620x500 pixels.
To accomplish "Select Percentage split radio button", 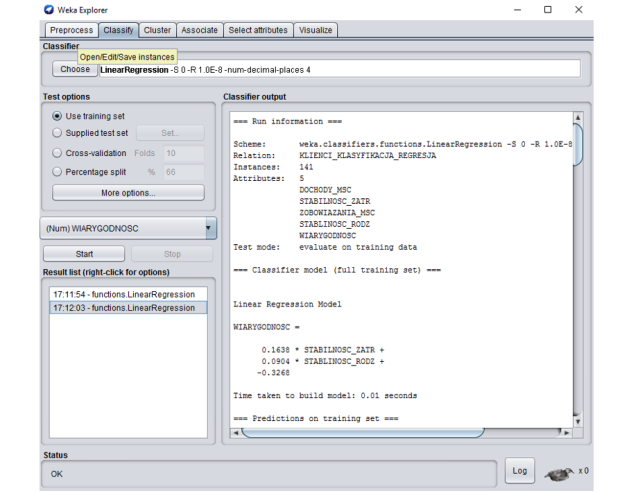I will click(57, 172).
